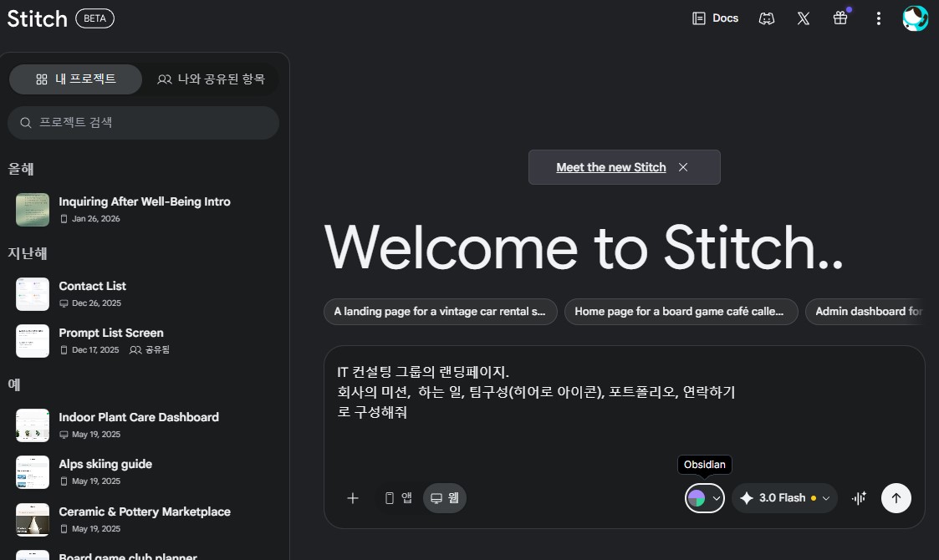This screenshot has width=939, height=560.
Task: Choose the vintage car rental suggestion
Action: (x=440, y=312)
